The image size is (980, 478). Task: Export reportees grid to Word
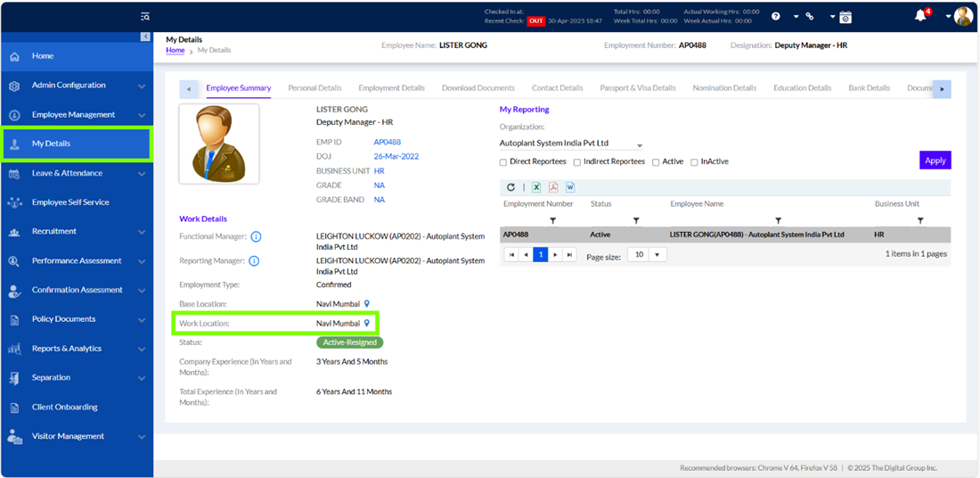[570, 187]
